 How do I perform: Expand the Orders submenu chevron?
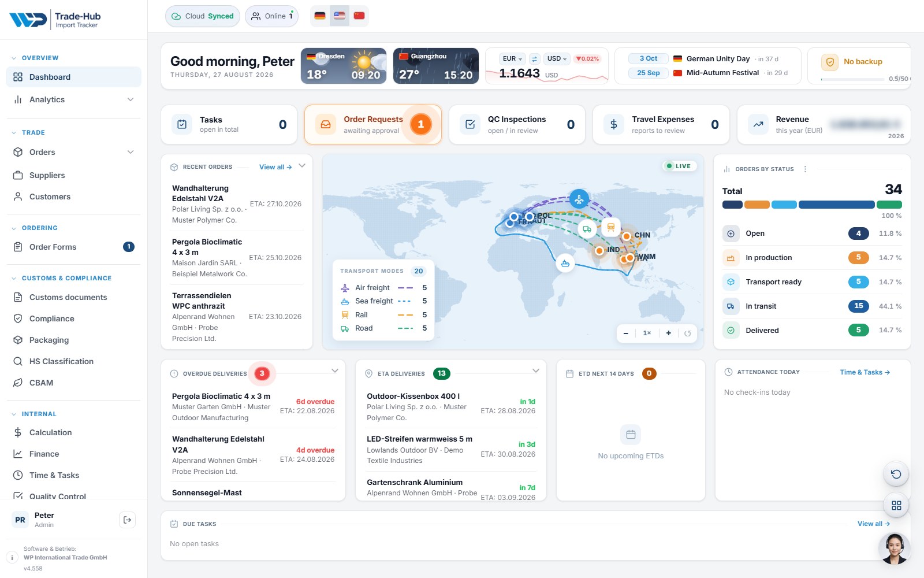(x=131, y=152)
